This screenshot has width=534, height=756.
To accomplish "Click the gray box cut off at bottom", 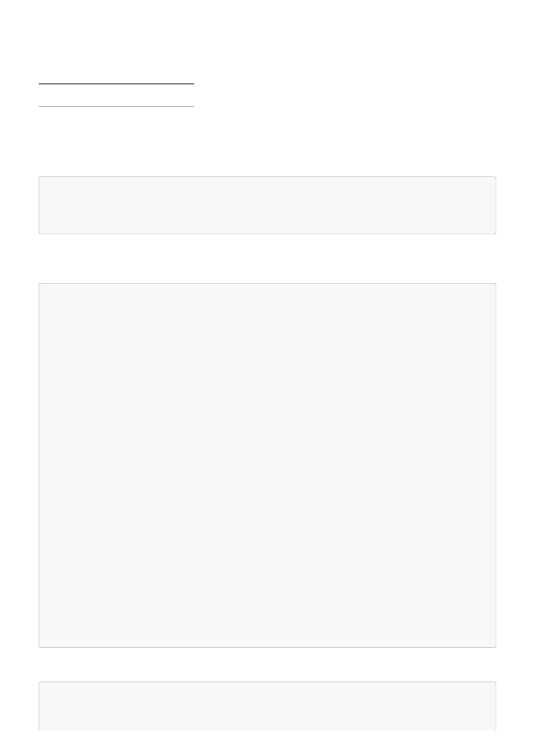I will pos(267,706).
